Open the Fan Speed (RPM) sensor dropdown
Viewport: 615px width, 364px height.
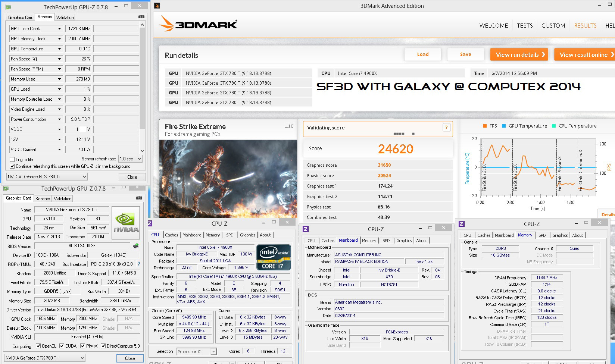59,69
